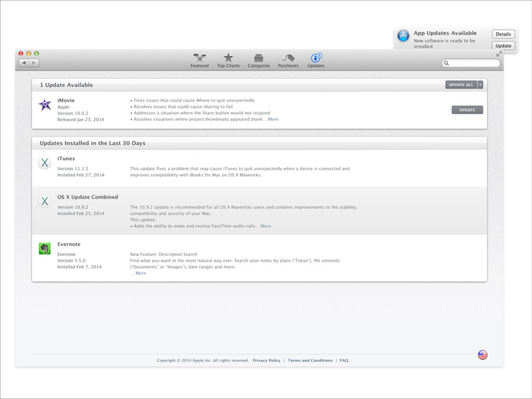Image resolution: width=532 pixels, height=399 pixels.
Task: Click Details in the notification banner
Action: tap(503, 34)
